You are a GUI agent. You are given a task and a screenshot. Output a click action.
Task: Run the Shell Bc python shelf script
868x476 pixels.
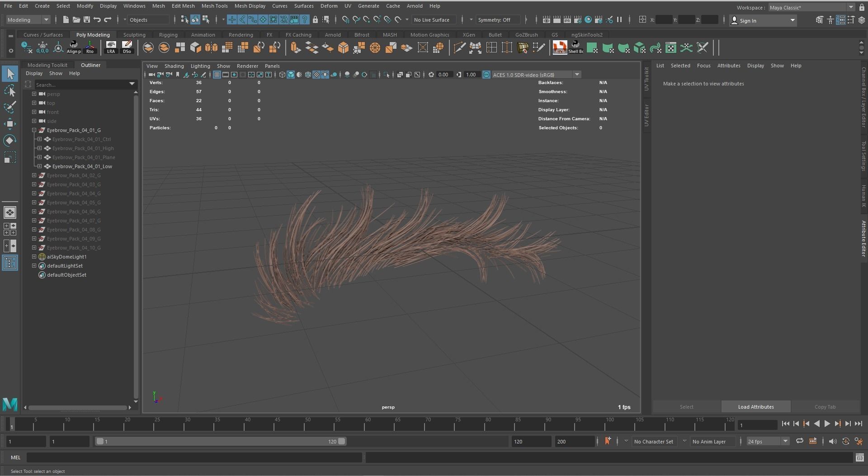coord(576,47)
